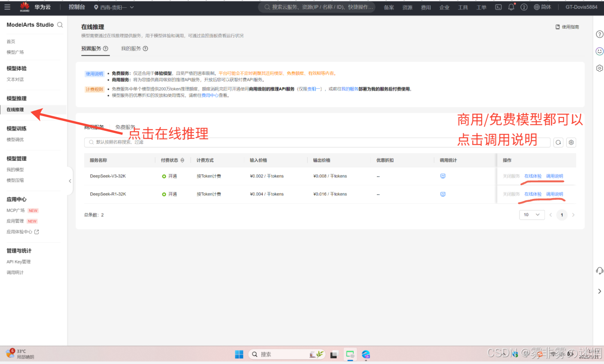
Task: Switch to the 我的服务 tab
Action: point(131,48)
